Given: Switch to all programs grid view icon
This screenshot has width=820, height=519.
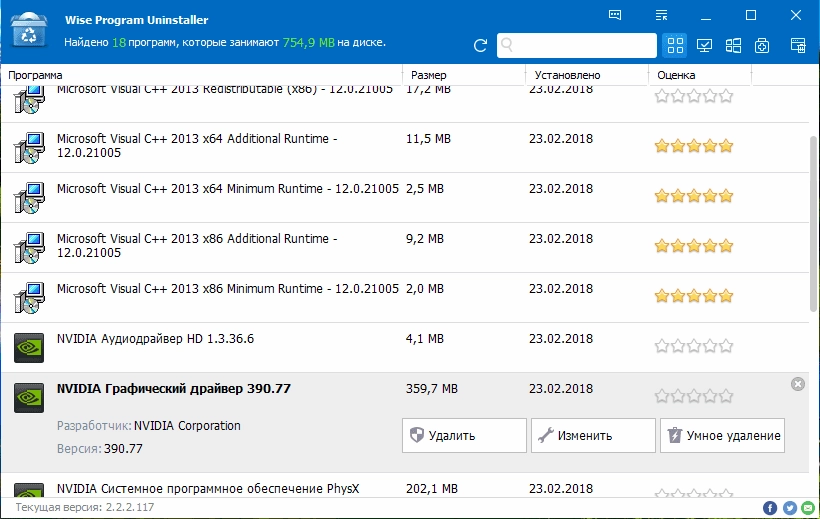Looking at the screenshot, I should coord(675,46).
